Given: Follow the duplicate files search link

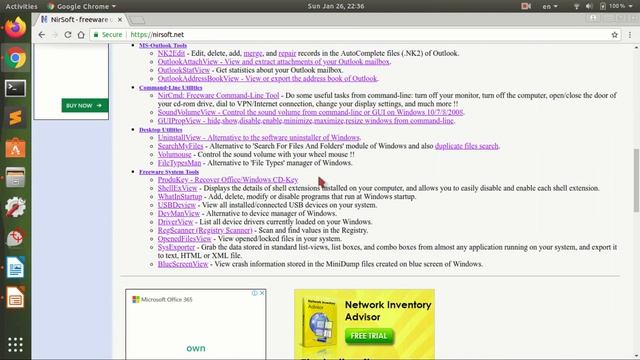Looking at the screenshot, I should 467,146.
